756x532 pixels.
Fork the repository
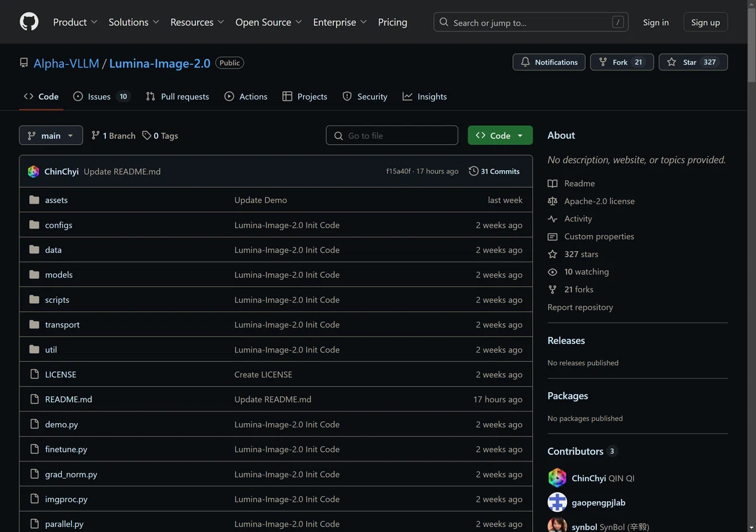pos(622,62)
